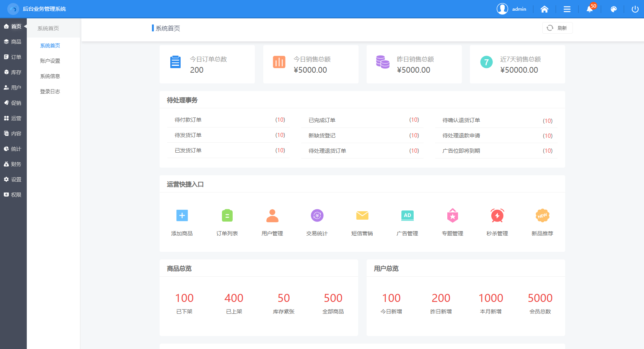Click the 昨日新增 users count 200

(441, 298)
